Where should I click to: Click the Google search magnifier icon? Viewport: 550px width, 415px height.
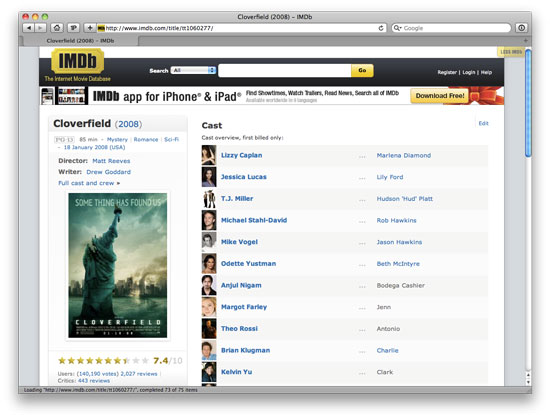(x=397, y=28)
